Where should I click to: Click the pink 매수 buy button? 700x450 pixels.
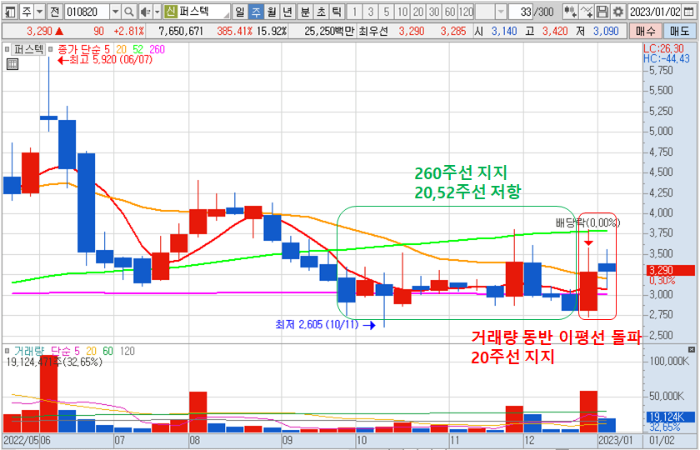(645, 31)
